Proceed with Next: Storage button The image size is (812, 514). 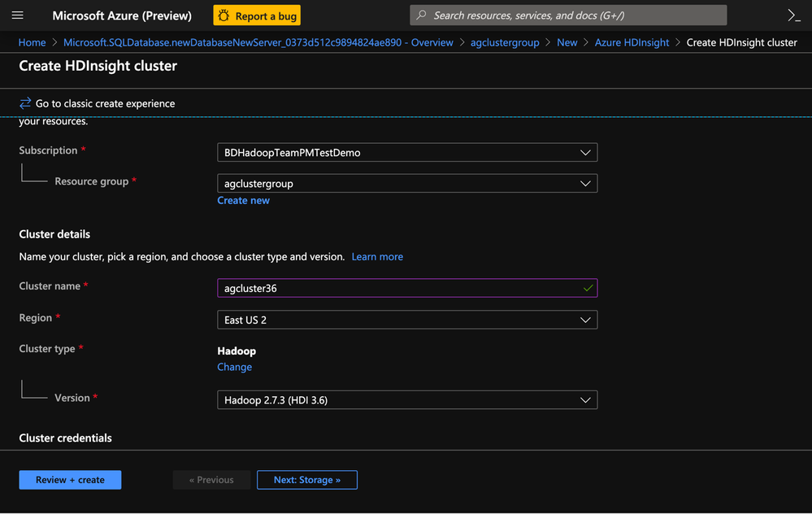tap(306, 480)
